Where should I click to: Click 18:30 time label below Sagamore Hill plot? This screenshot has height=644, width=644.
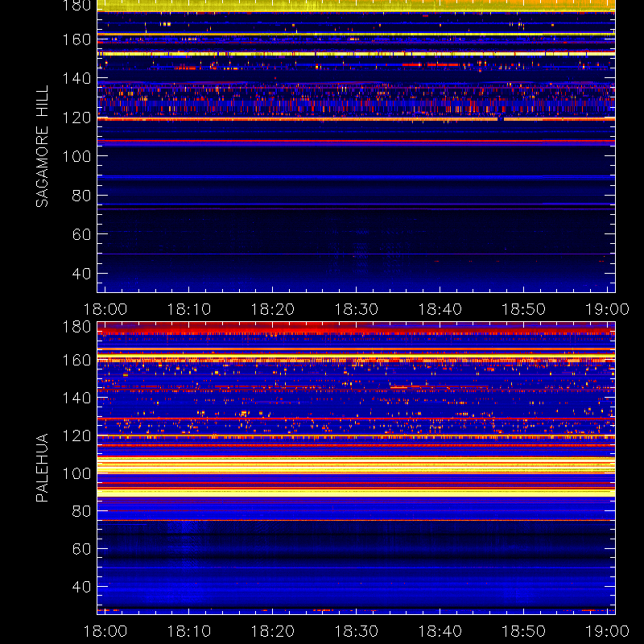[x=357, y=309]
